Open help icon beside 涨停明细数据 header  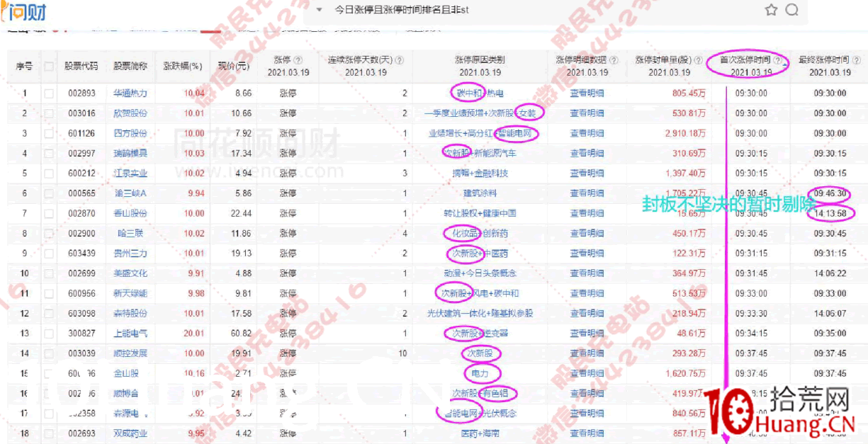(614, 61)
